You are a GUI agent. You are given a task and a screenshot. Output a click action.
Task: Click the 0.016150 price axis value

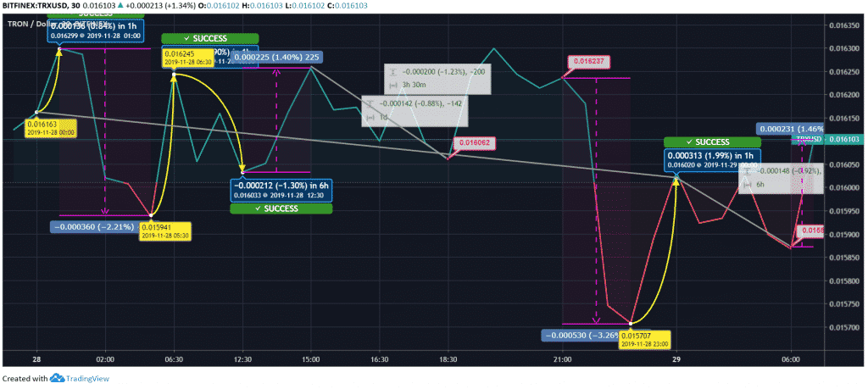click(844, 119)
